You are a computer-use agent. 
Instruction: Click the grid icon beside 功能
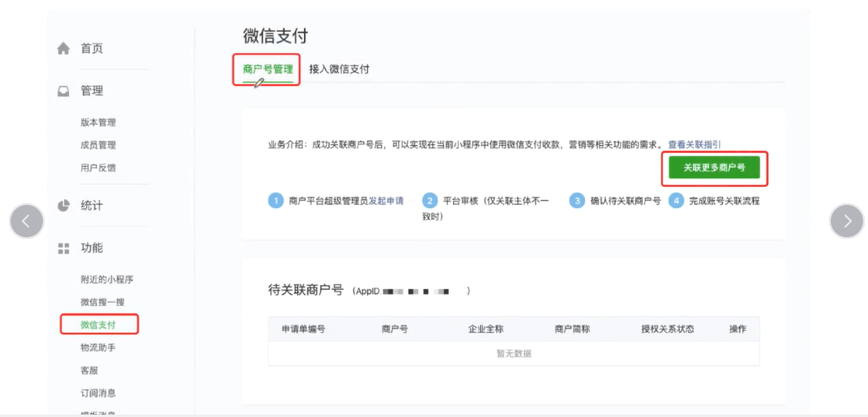[64, 249]
